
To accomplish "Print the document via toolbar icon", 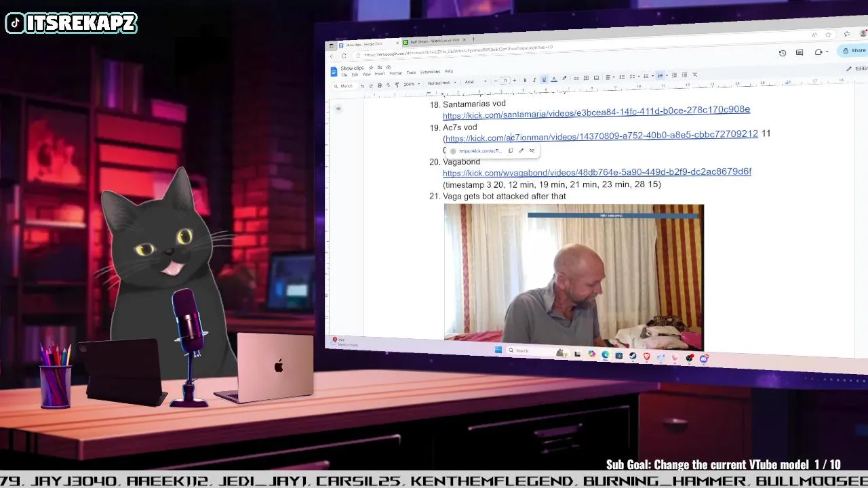I will pos(380,85).
